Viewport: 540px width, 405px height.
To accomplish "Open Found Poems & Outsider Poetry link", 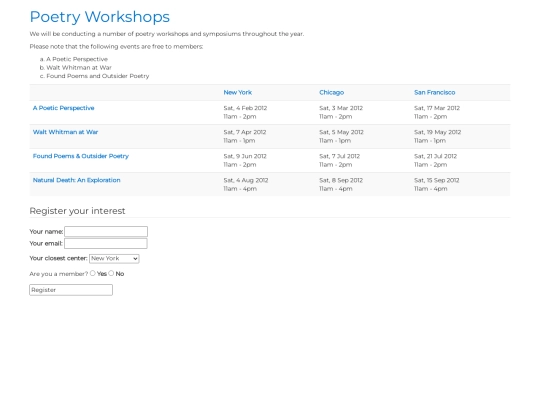I will coord(81,156).
